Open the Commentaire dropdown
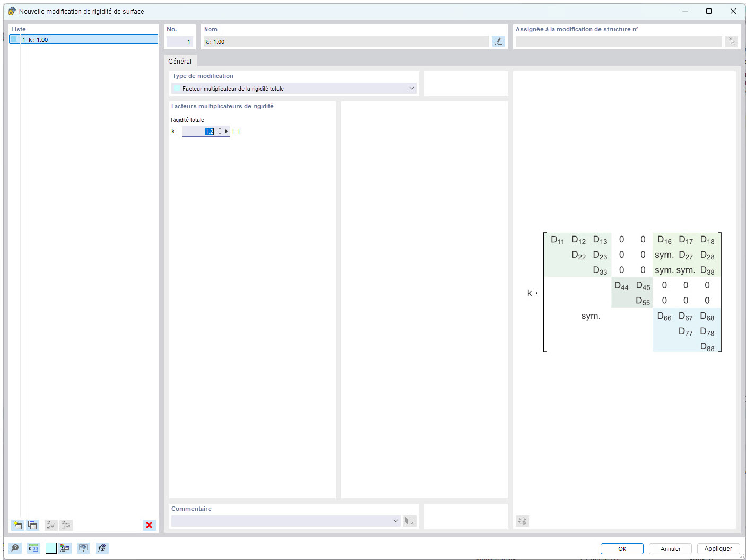Screen dimensions: 746x560 395,521
